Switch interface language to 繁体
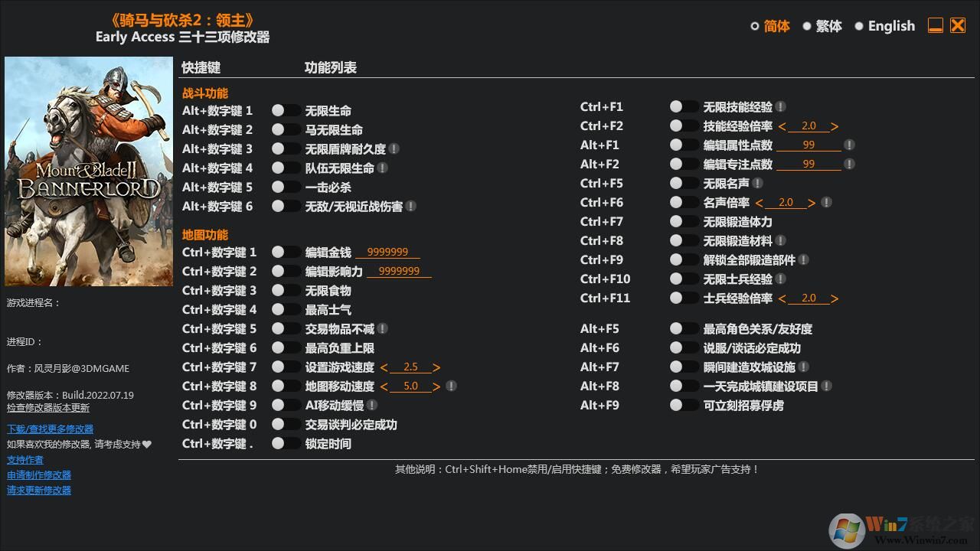Screen dimensions: 980x551 point(827,25)
